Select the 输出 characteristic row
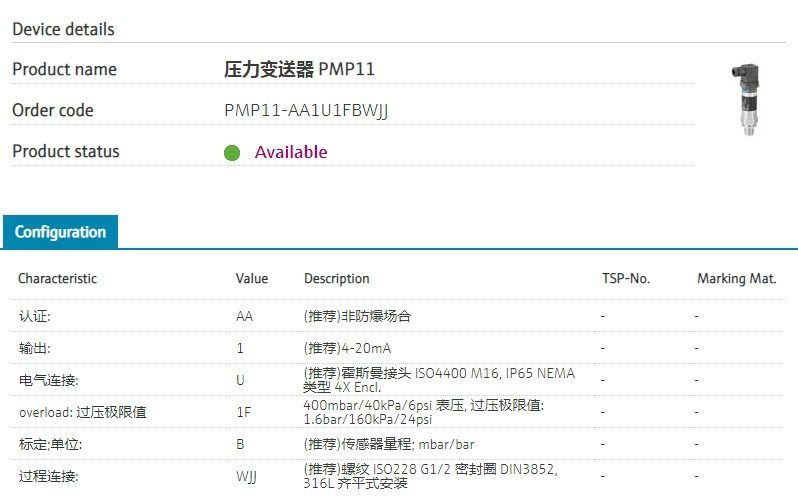This screenshot has height=502, width=798. (34, 348)
